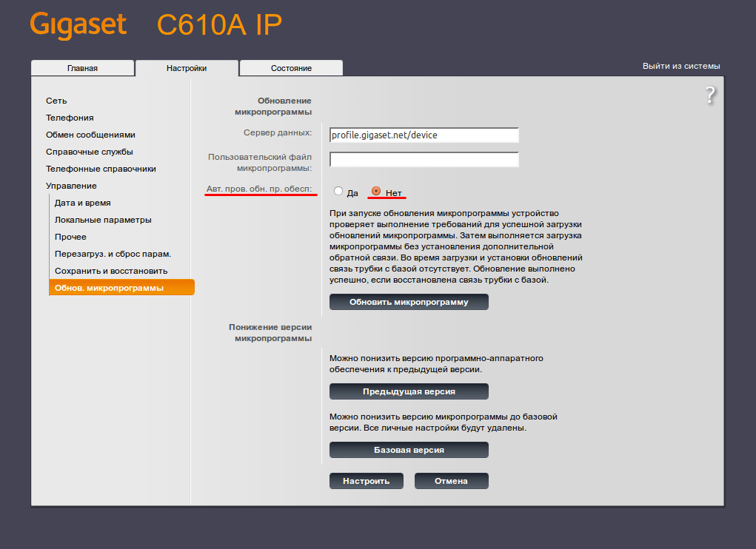Viewport: 756px width, 549px height.
Task: Click the Настроить button
Action: pyautogui.click(x=367, y=481)
